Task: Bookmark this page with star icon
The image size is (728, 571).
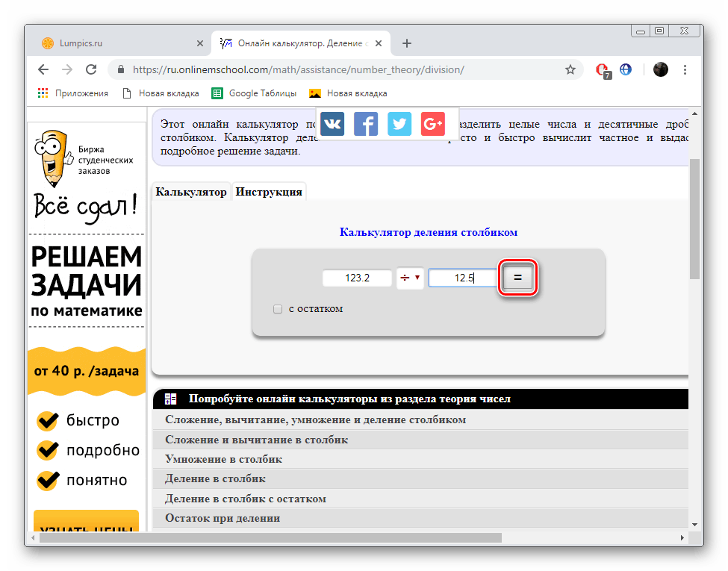Action: point(570,69)
